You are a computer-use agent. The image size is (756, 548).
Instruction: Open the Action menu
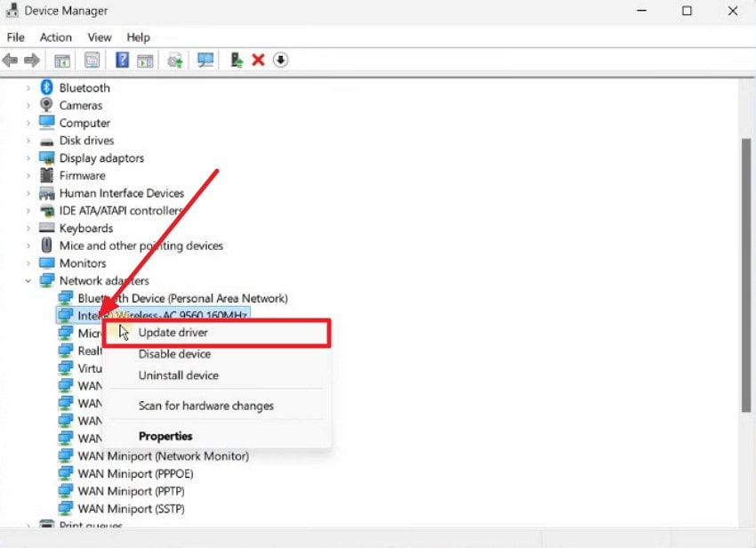pyautogui.click(x=55, y=37)
